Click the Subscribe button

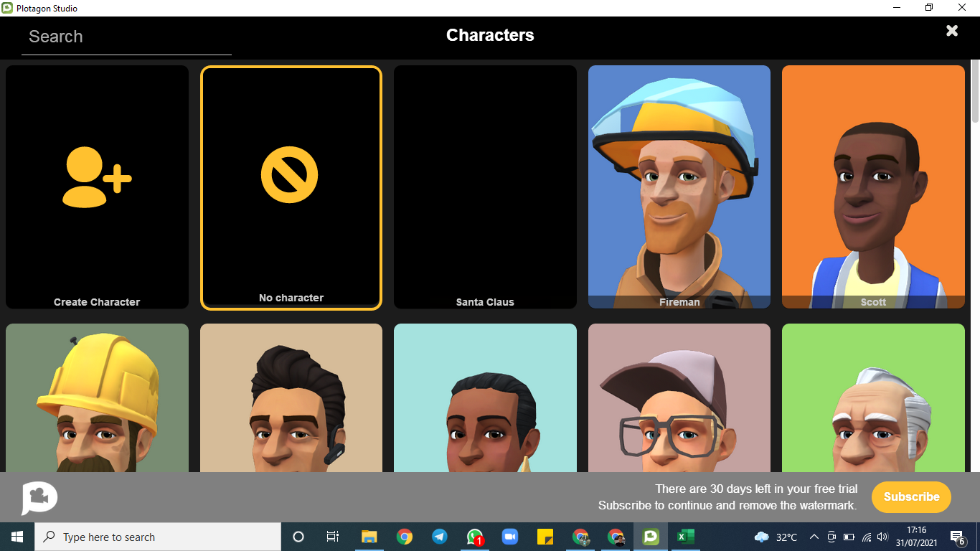click(x=911, y=496)
